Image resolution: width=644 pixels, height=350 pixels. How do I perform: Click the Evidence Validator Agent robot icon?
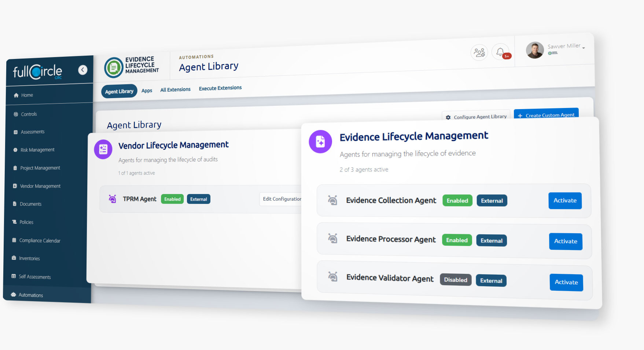333,276
